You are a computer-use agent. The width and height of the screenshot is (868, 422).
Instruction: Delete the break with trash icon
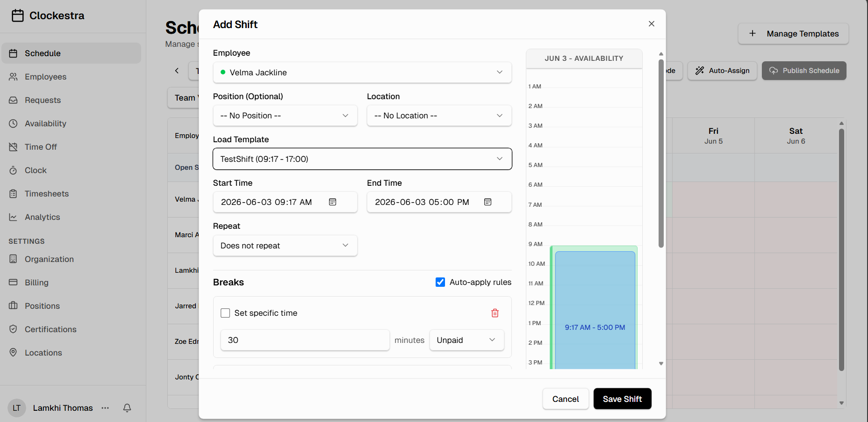point(495,313)
